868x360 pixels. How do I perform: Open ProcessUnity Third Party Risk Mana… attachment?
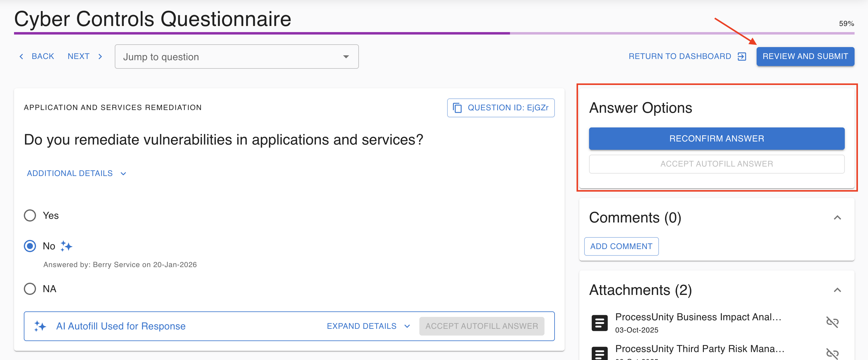(700, 348)
